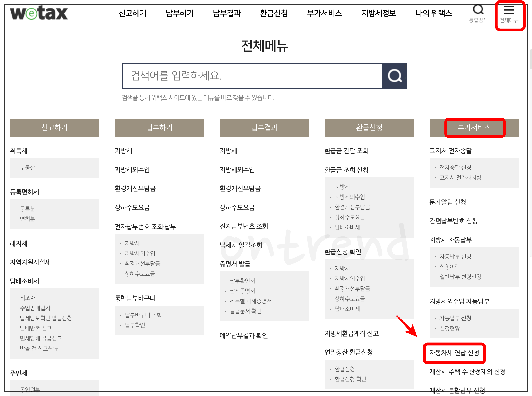
Task: Click the wetax logo
Action: point(39,13)
